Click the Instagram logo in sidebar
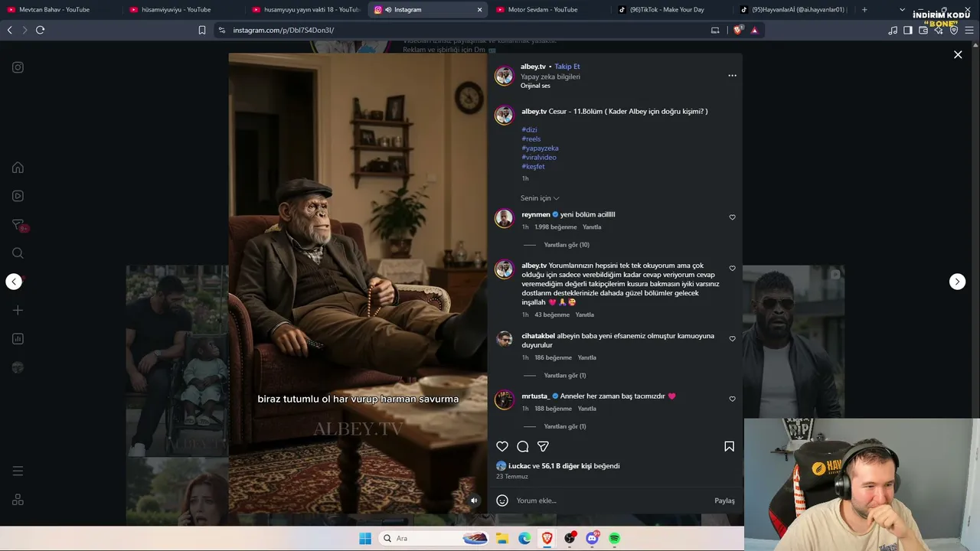The width and height of the screenshot is (980, 551). tap(18, 67)
